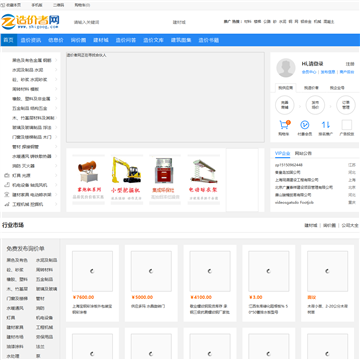Viewport: 360px width, 360px height.
Task: Open 造价问答 in the navigation bar
Action: (126, 40)
